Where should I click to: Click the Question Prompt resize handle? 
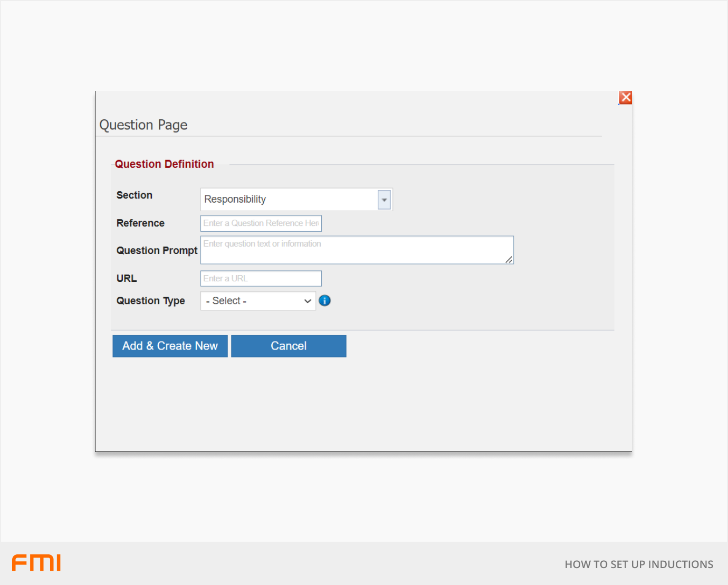pyautogui.click(x=509, y=259)
